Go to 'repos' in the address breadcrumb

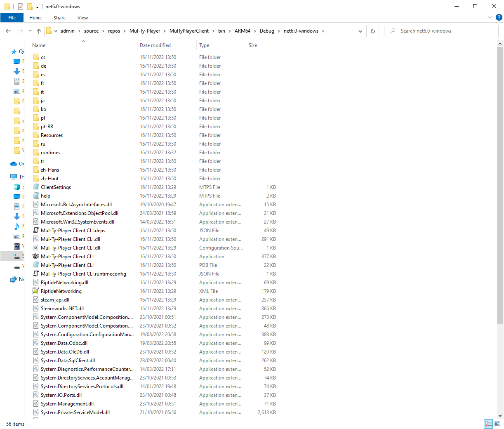coord(114,31)
